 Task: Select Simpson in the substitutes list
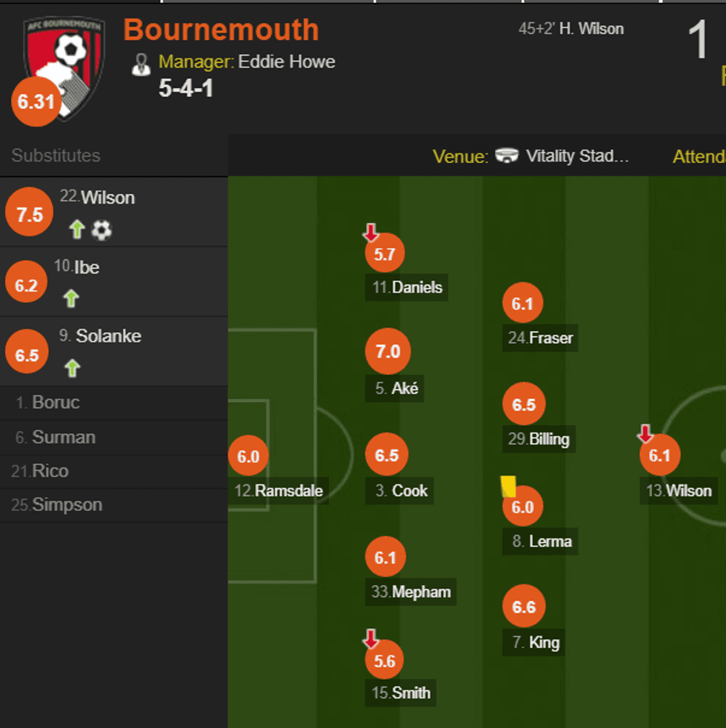[67, 505]
